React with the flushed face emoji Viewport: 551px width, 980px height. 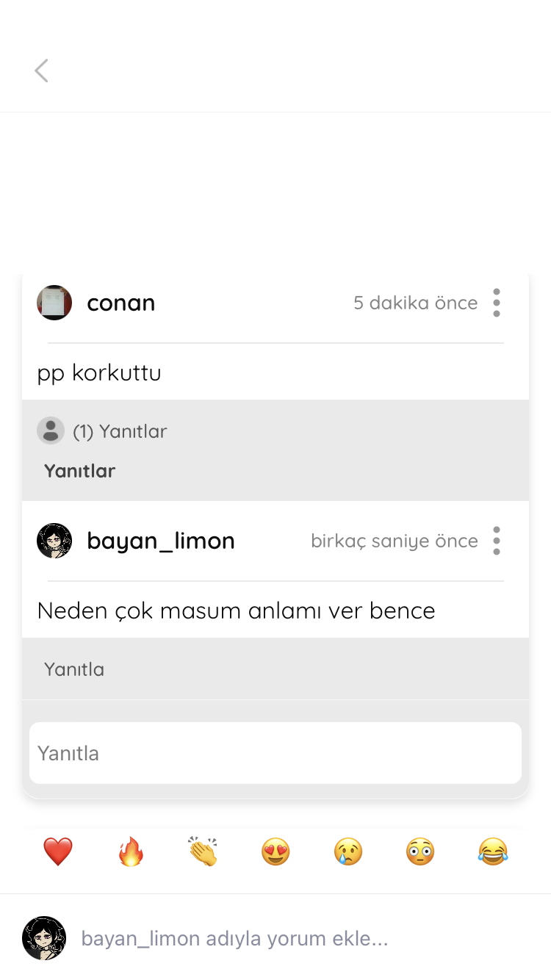tap(420, 852)
